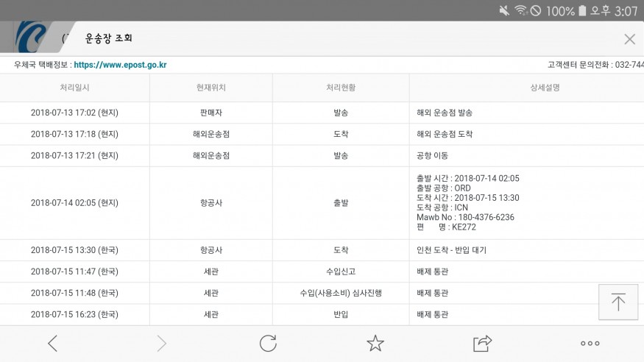Screen dimensions: 644x362
Task: Tap the browser forward arrow
Action: click(x=161, y=343)
